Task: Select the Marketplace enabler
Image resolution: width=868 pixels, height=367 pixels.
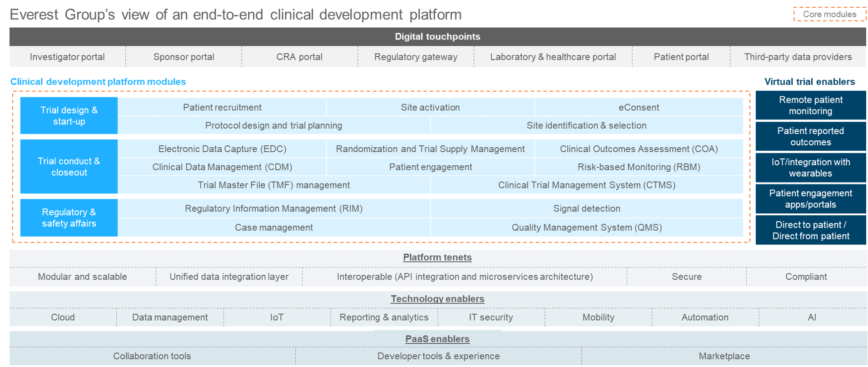Action: click(724, 356)
